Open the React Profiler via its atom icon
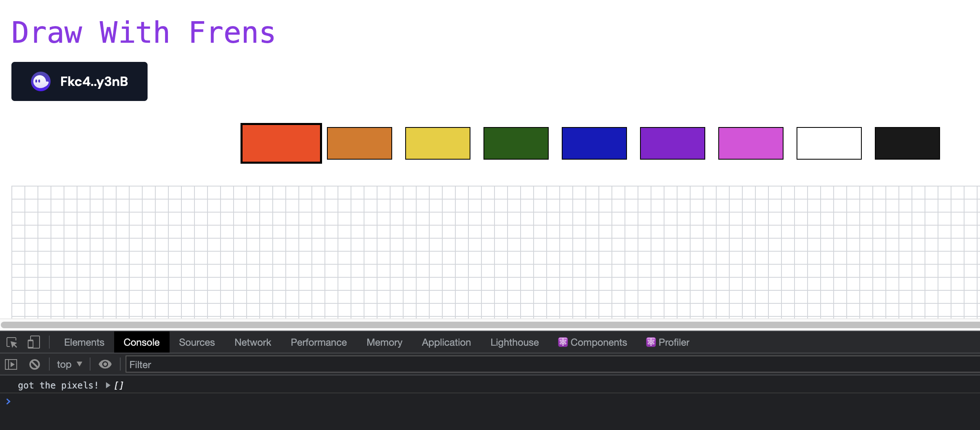980x430 pixels. click(651, 342)
